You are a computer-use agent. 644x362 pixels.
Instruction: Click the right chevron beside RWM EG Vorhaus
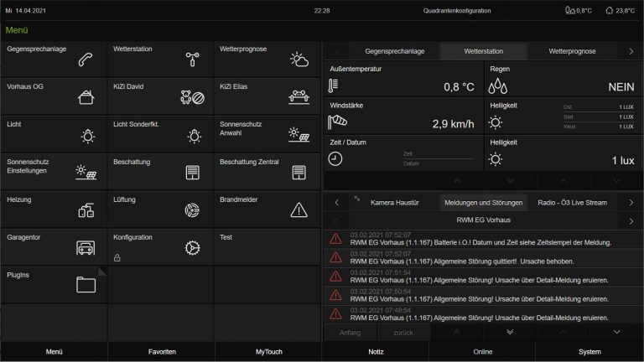(x=631, y=221)
